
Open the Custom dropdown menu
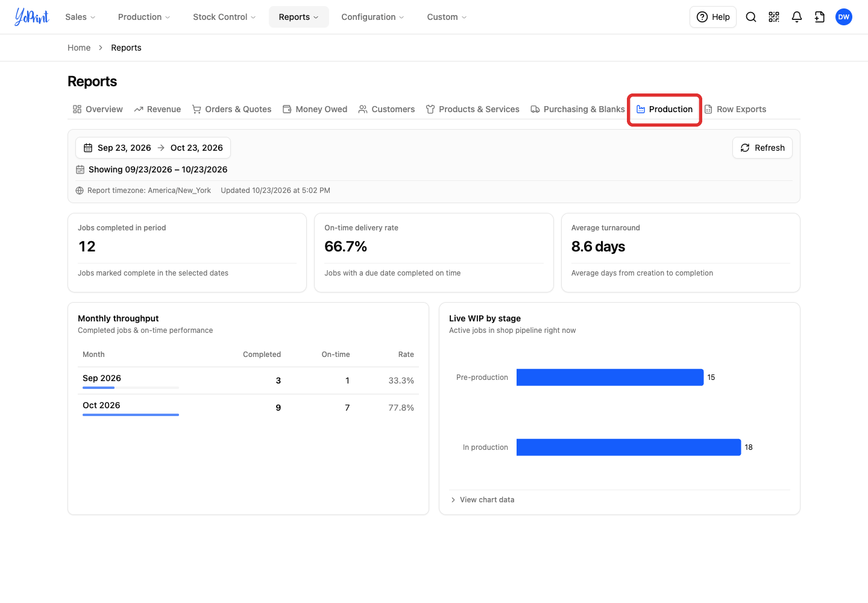[447, 17]
